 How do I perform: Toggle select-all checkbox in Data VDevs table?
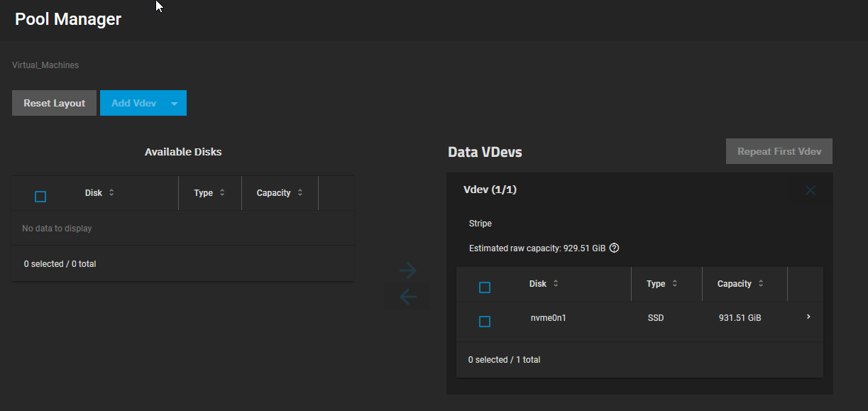[485, 287]
